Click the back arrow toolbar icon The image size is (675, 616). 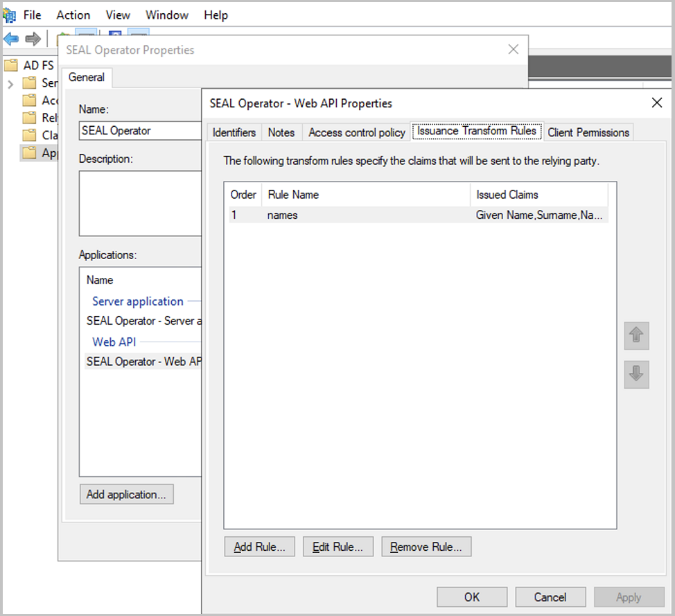(x=11, y=38)
